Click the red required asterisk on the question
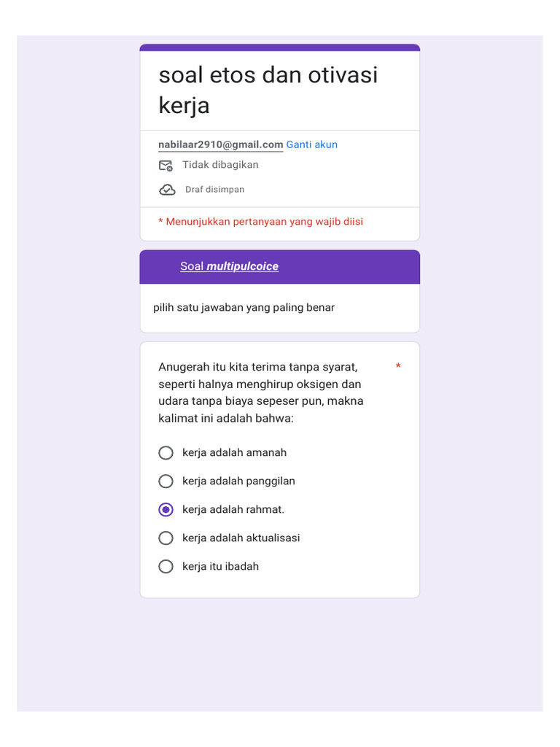Screen dimensions: 560x747 point(398,366)
